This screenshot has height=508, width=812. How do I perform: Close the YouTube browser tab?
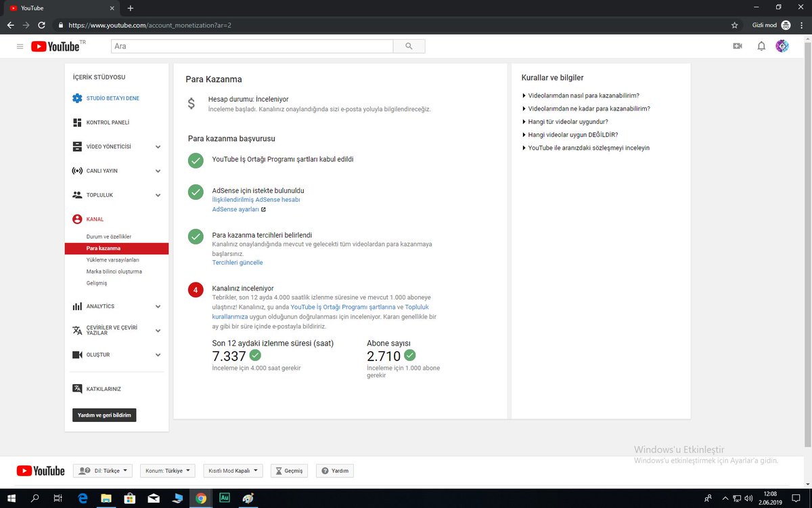(112, 8)
